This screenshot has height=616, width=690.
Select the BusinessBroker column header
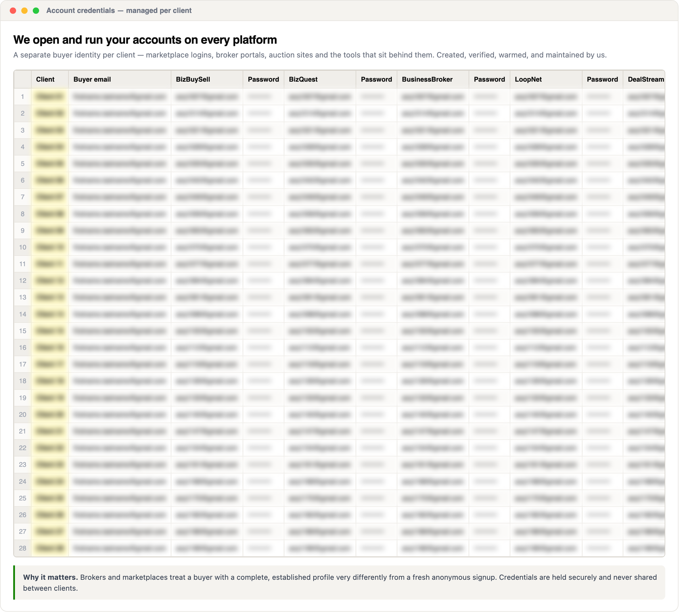pos(433,80)
